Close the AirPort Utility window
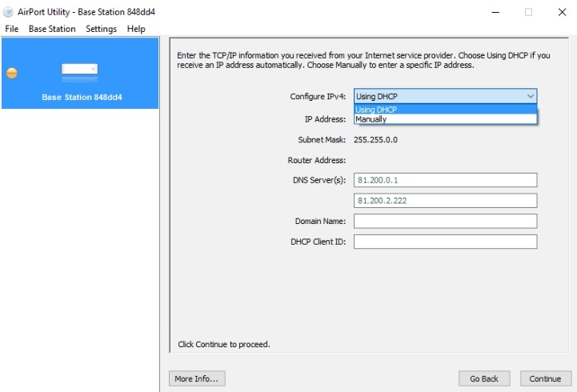Viewport: 577px width, 392px height. (x=562, y=12)
